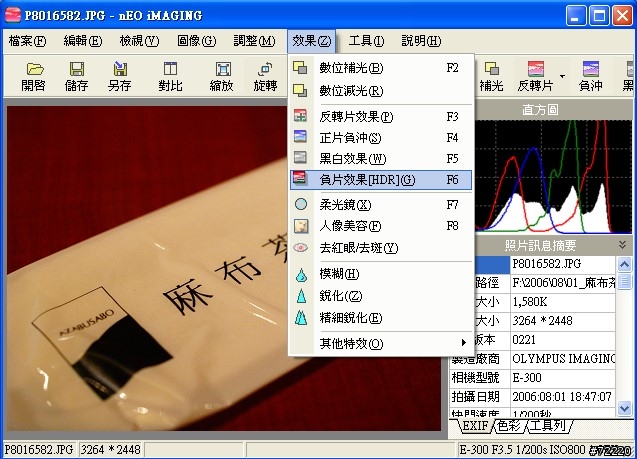
Task: Click the 儲存 (Save) toolbar icon
Action: 76,77
